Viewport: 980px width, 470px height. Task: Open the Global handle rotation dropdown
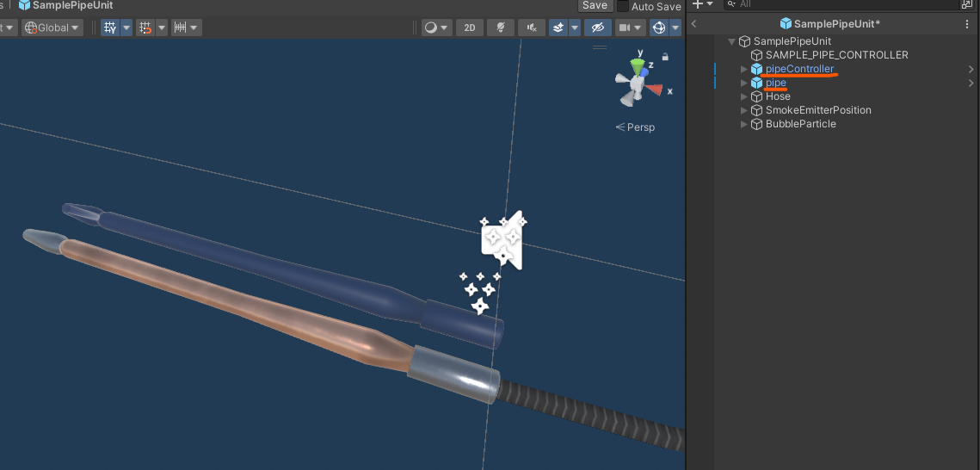click(x=52, y=28)
